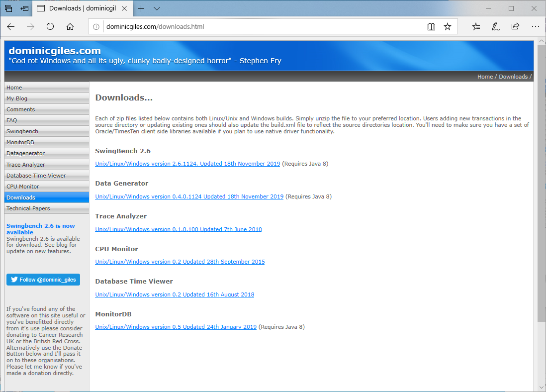Click the 'Trace Analyzer' section heading
This screenshot has height=392, width=546.
coord(121,216)
